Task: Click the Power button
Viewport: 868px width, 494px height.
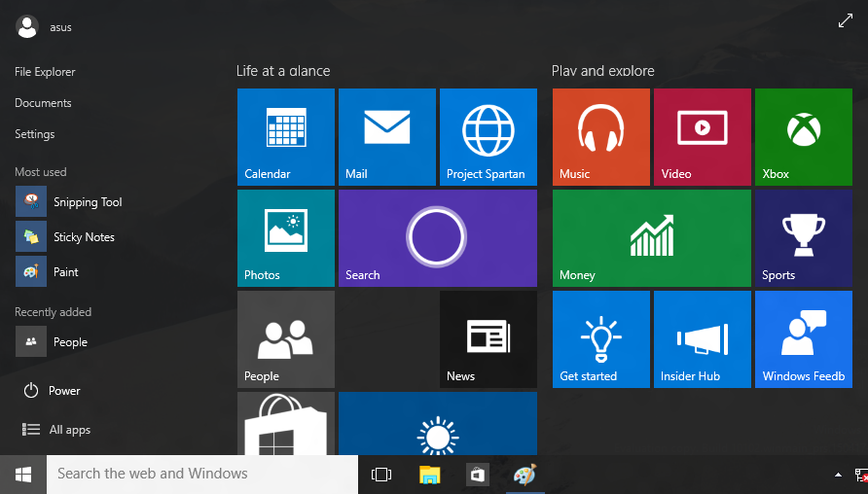Action: pyautogui.click(x=52, y=391)
